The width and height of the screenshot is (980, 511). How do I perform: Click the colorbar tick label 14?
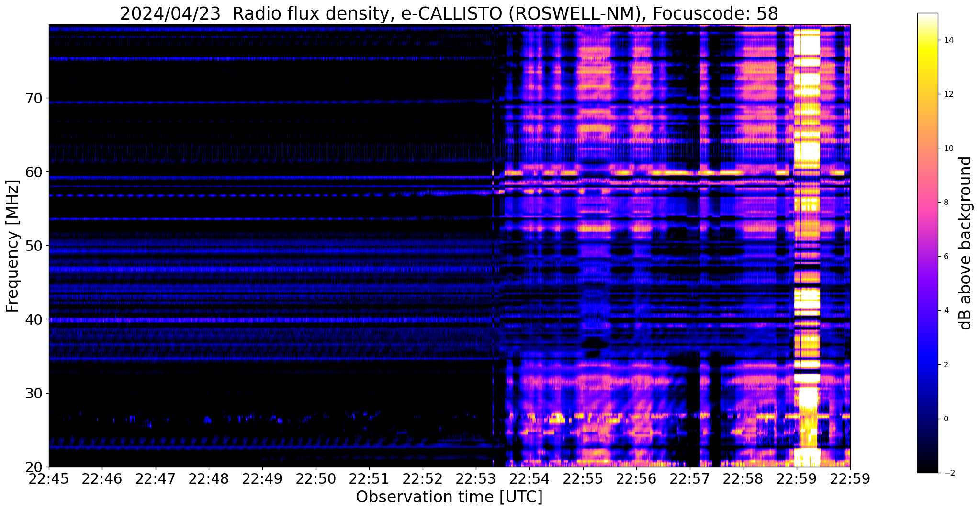[947, 40]
